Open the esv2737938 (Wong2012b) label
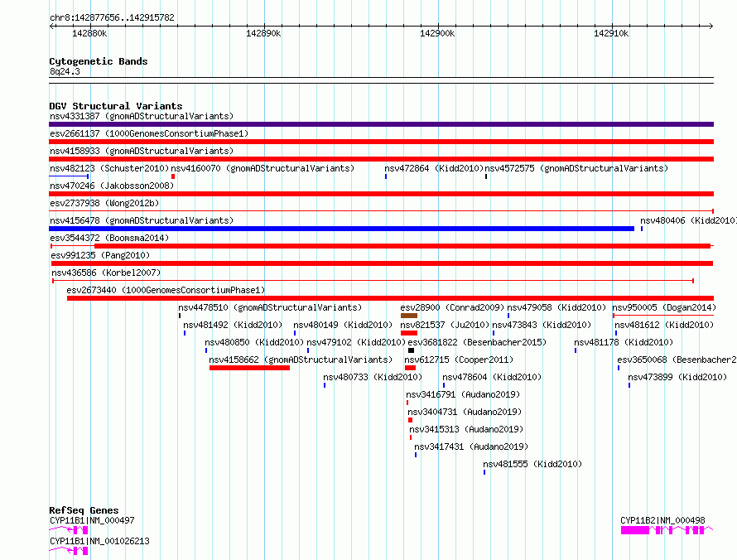Viewport: 737px width, 560px height. (104, 203)
